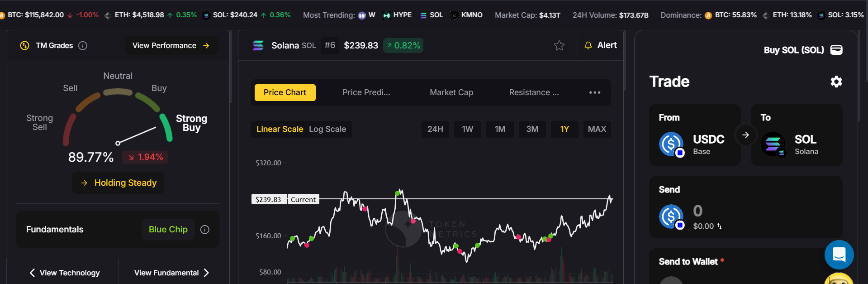Open View Performance
The image size is (868, 284).
coord(171,46)
